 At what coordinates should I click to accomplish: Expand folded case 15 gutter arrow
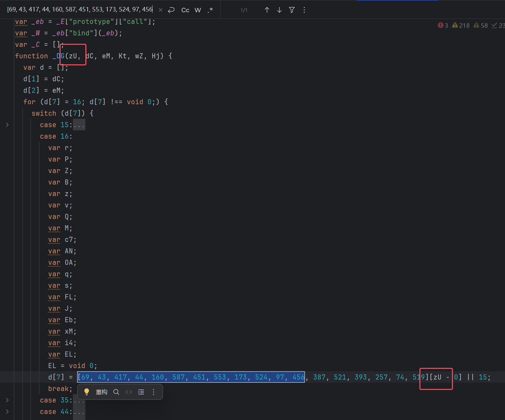tap(7, 125)
